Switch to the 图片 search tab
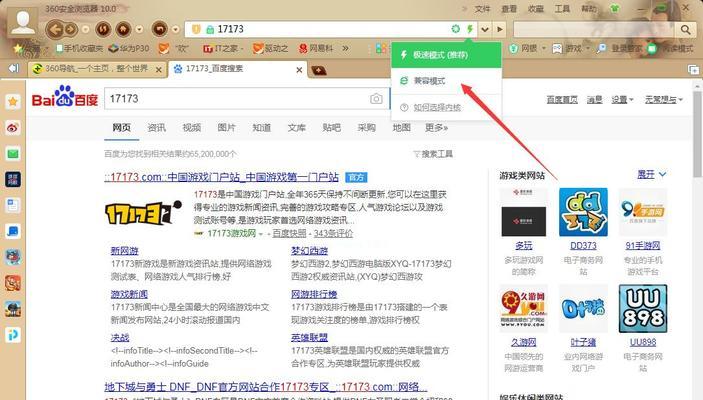 pos(226,128)
